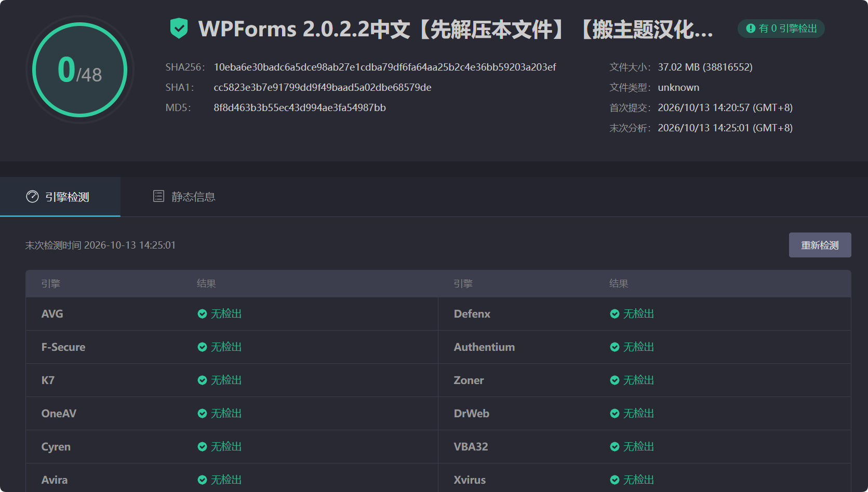Viewport: 868px width, 492px height.
Task: Click the check icon in F-Secure row
Action: click(x=203, y=347)
